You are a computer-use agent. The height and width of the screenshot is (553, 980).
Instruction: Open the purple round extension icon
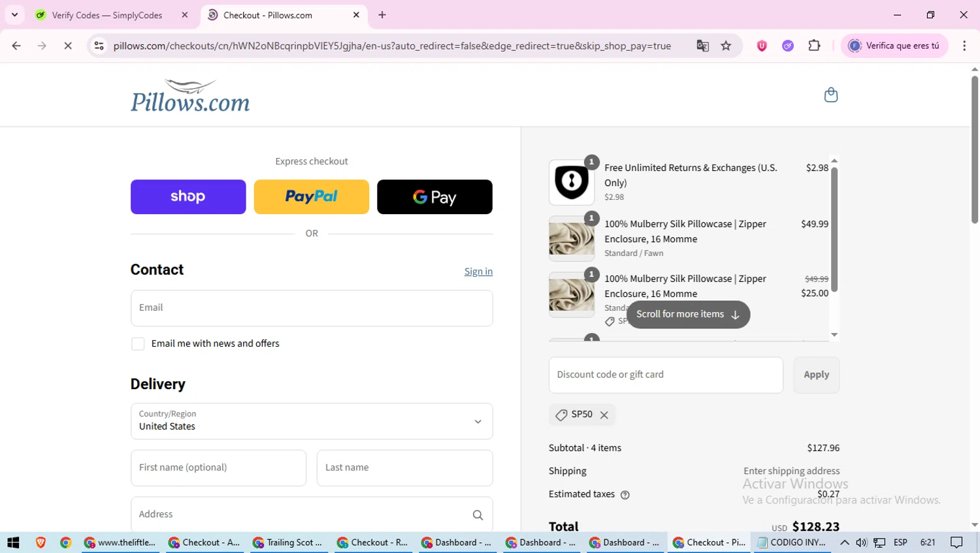[788, 46]
